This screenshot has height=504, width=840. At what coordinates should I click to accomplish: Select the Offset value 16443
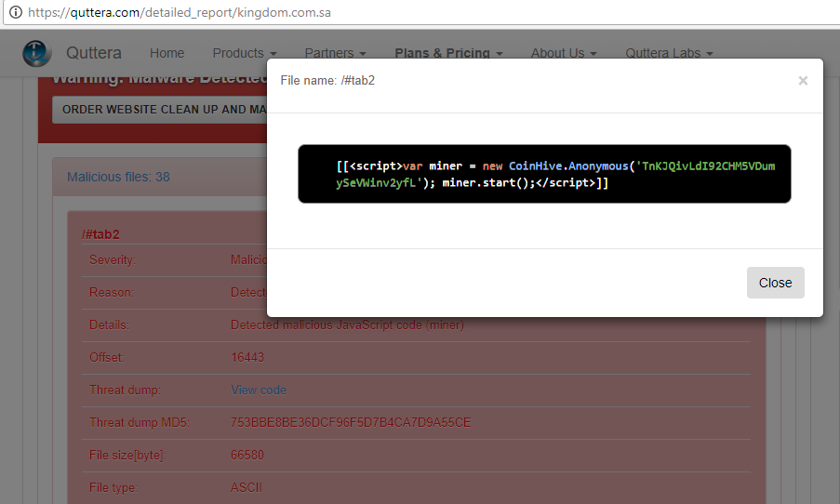click(247, 357)
